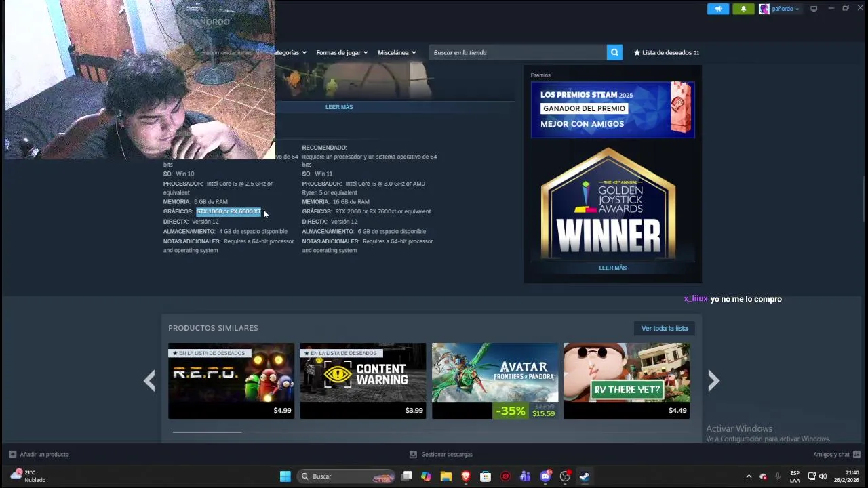Click highlighted GTX 1060 or RX 6600 XT text
The height and width of the screenshot is (488, 868).
pyautogui.click(x=229, y=211)
